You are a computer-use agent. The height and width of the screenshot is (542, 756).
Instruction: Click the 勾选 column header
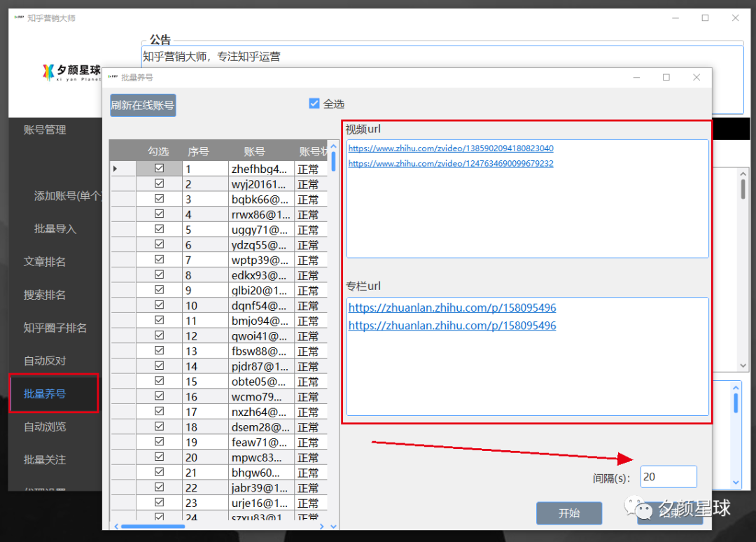point(158,151)
